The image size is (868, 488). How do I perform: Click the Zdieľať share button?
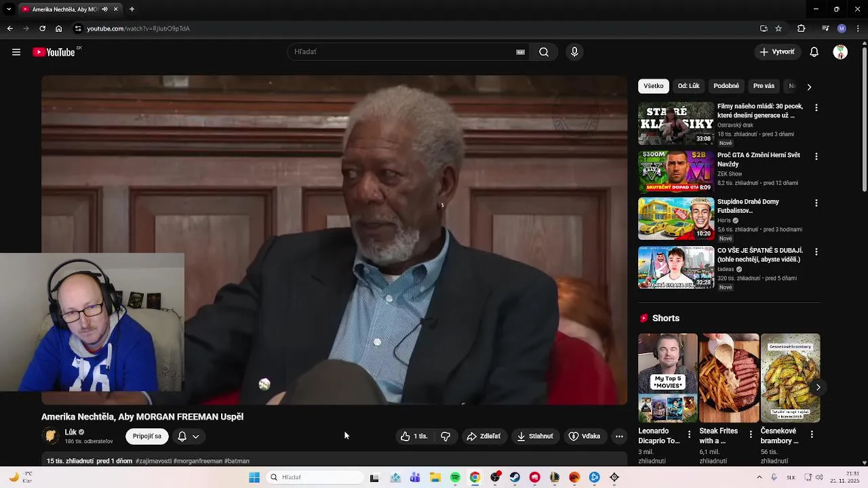coord(484,436)
